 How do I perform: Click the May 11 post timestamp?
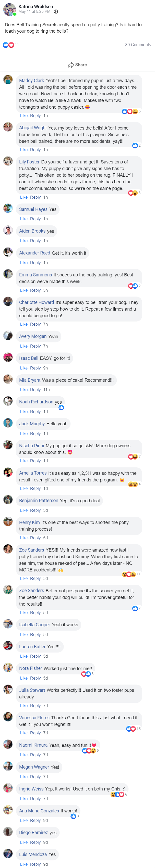pos(34,11)
